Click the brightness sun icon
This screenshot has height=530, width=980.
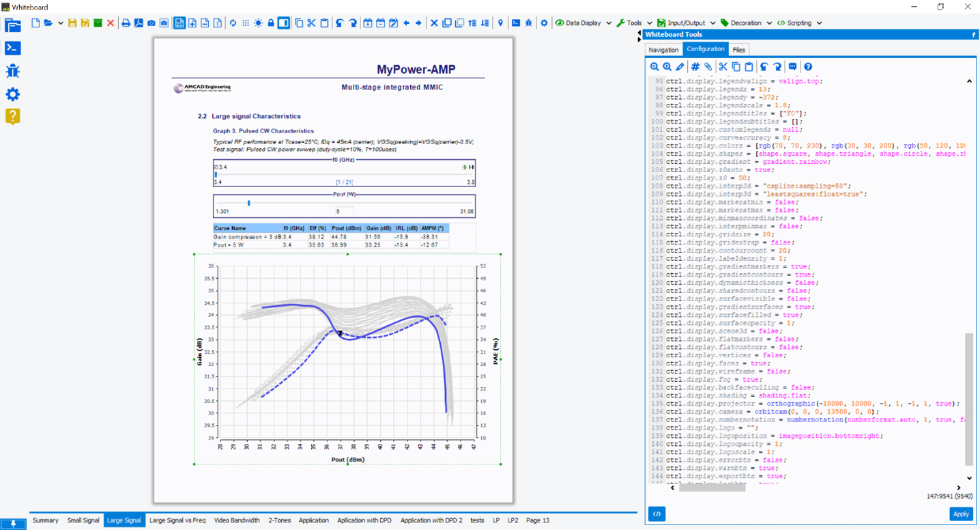[x=258, y=23]
